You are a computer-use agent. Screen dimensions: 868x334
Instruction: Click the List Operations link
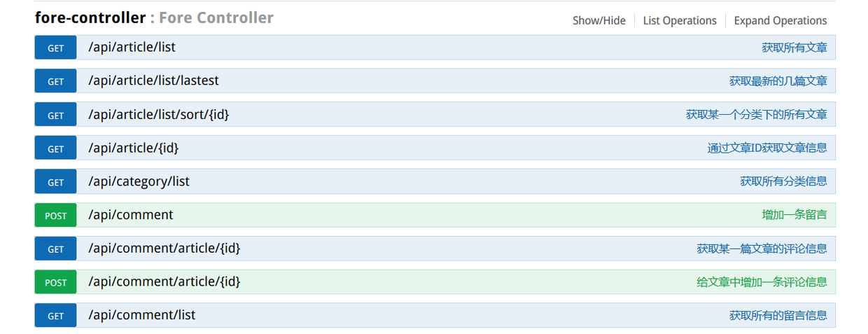coord(680,20)
